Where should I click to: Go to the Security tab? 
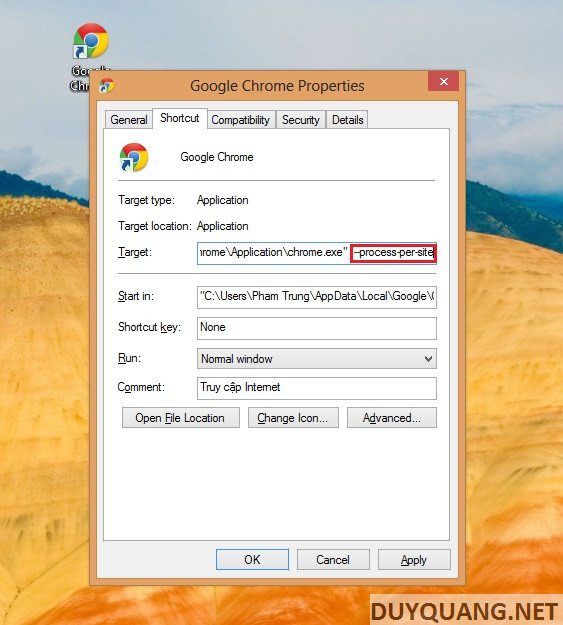tap(301, 120)
